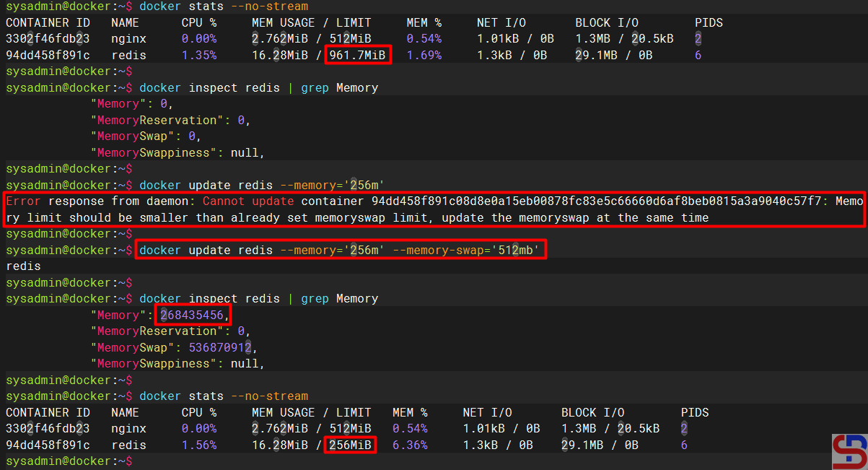This screenshot has width=868, height=470.
Task: Click the highlighted docker update command with --memory-swap
Action: coord(339,250)
